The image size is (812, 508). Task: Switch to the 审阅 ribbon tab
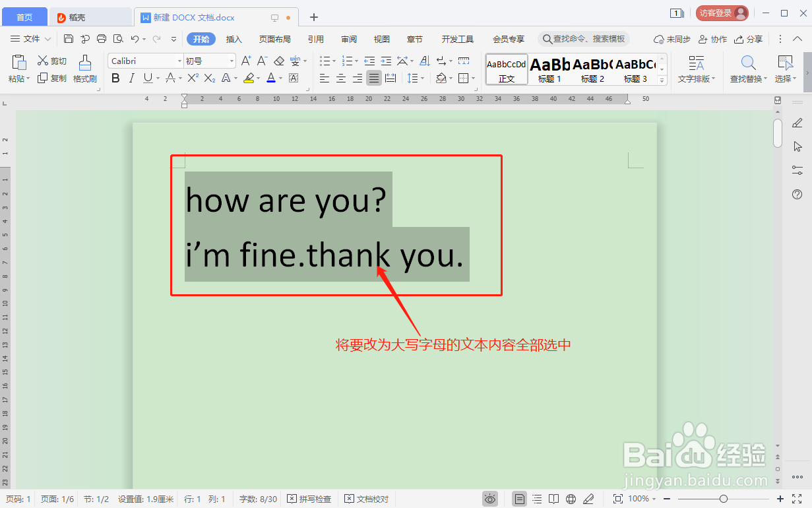pos(349,39)
